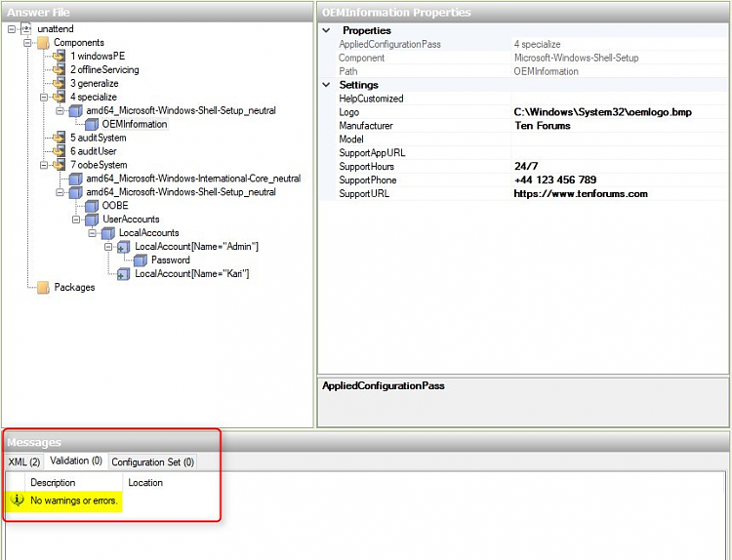Click the info icon beside No warnings
This screenshot has width=732, height=560.
[17, 500]
